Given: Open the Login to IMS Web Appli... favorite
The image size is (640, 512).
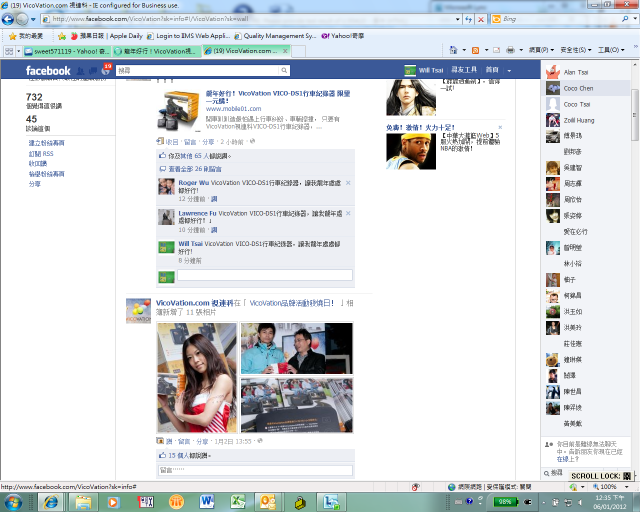Looking at the screenshot, I should [x=189, y=36].
